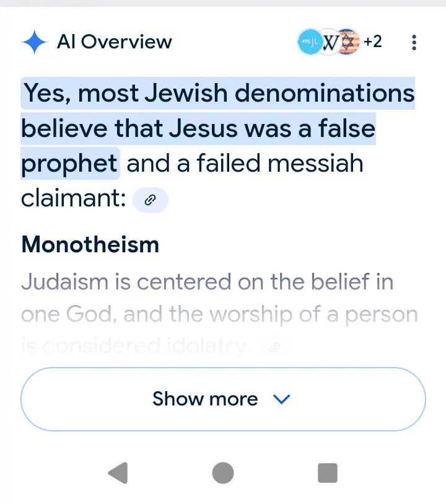This screenshot has height=504, width=446.
Task: Open the Star of David source icon
Action: coord(349,42)
